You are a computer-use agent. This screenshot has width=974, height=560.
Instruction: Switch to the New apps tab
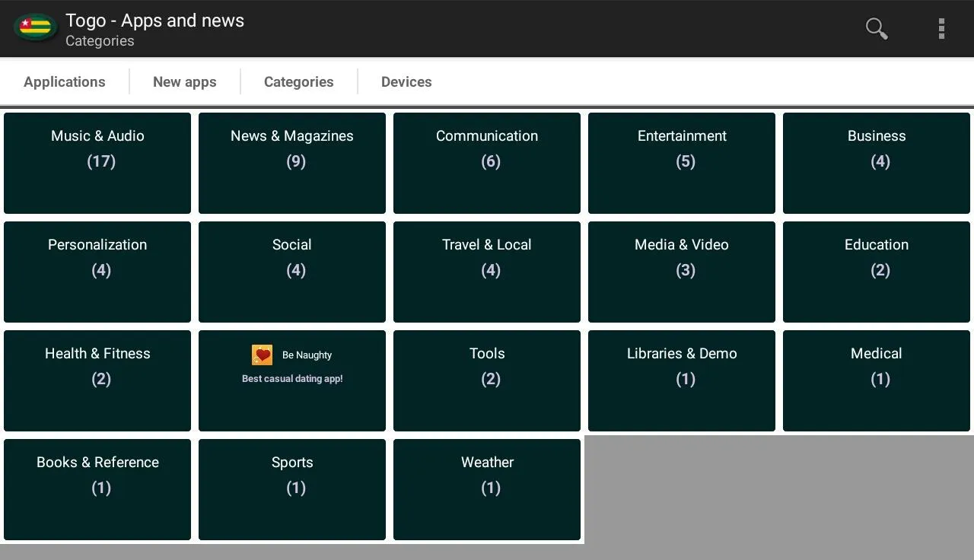[x=185, y=82]
